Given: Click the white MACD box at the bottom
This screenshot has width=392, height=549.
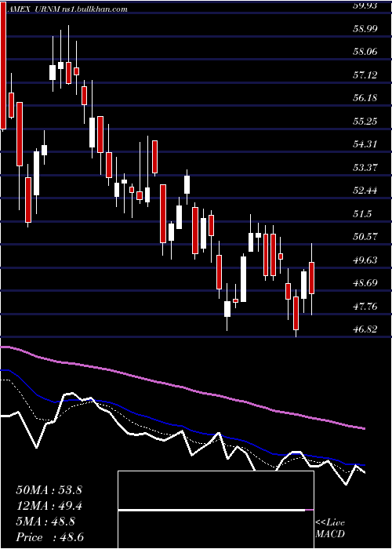Looking at the screenshot, I should tap(216, 510).
